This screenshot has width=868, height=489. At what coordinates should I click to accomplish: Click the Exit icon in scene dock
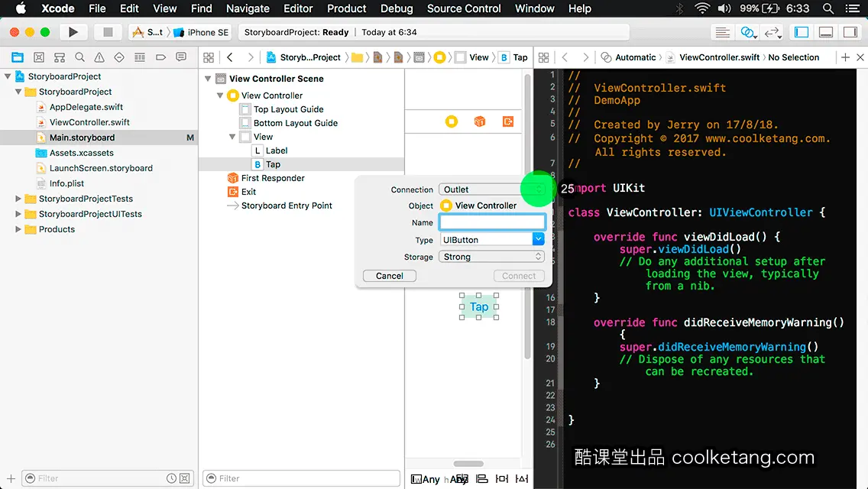(508, 121)
